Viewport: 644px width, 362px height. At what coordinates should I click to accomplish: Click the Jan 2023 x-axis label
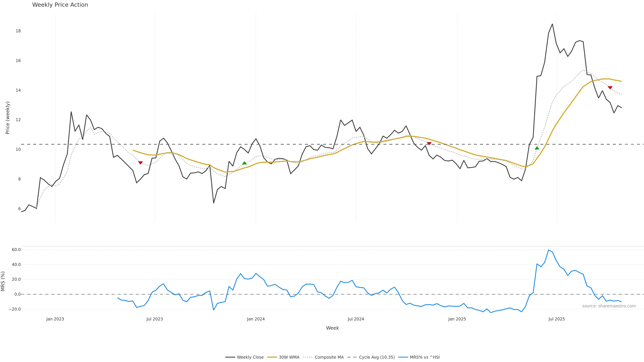(55, 319)
